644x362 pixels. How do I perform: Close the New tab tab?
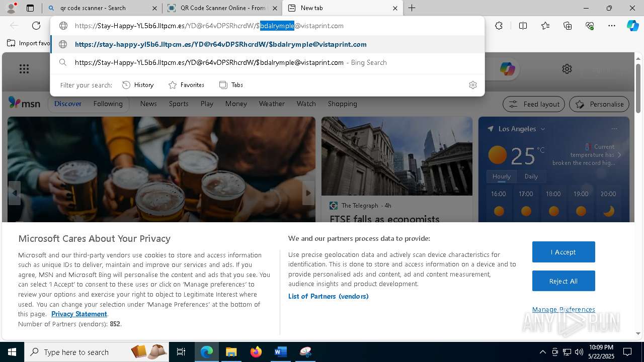[395, 8]
